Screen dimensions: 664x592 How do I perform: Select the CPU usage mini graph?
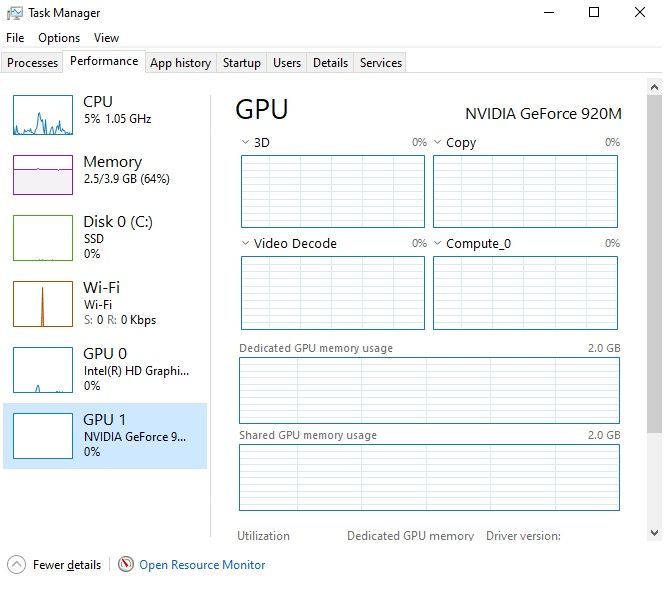pos(43,115)
